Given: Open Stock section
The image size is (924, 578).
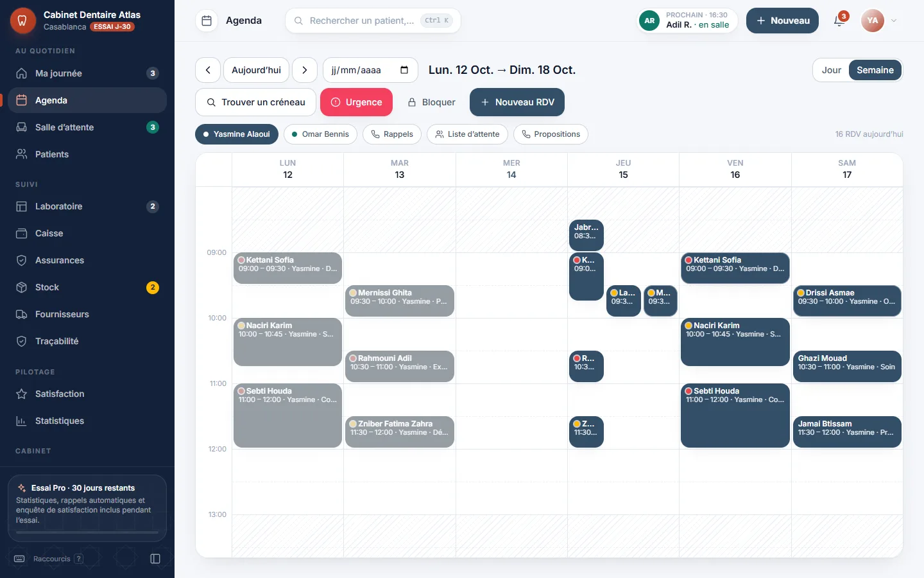Looking at the screenshot, I should [x=87, y=287].
